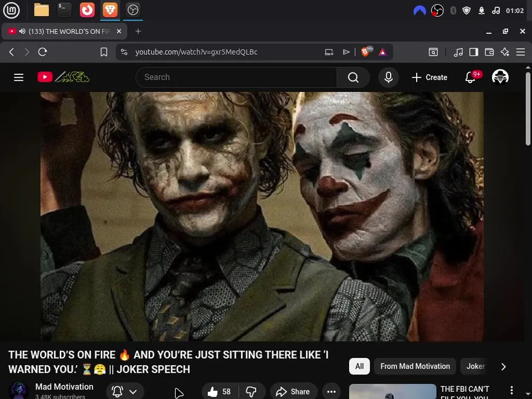The width and height of the screenshot is (532, 399).
Task: Open the Linux Mint start menu
Action: 11,10
